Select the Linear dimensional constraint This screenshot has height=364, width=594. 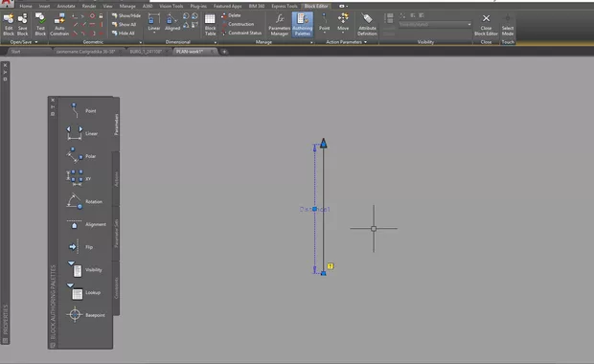pyautogui.click(x=154, y=21)
